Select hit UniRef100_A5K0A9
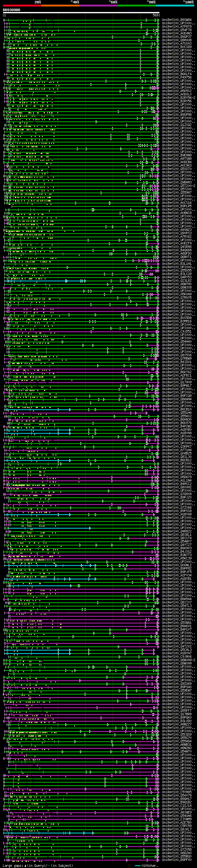The height and width of the screenshot is (868, 197). click(x=176, y=294)
